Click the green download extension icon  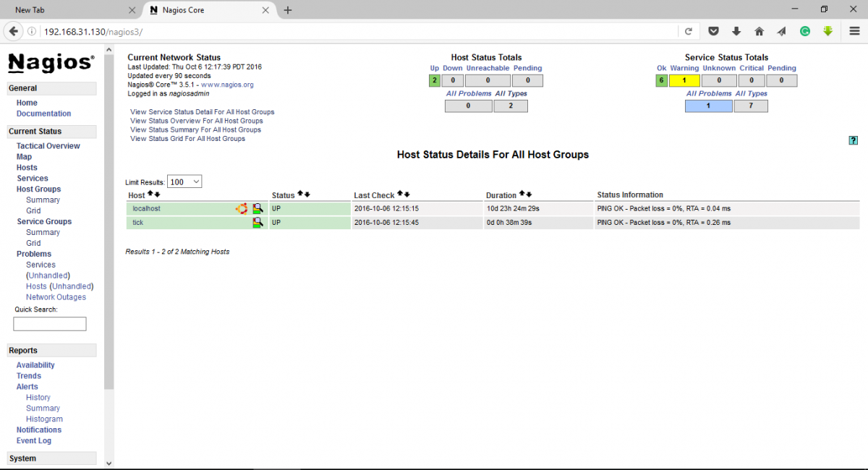point(827,32)
